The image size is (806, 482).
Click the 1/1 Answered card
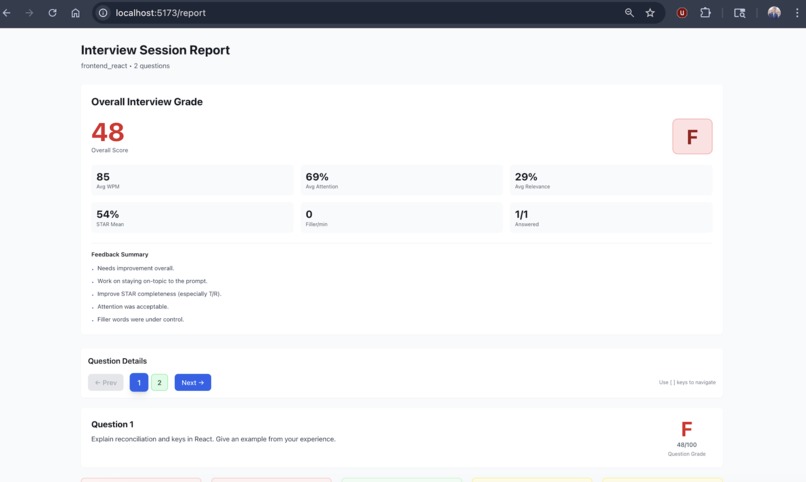(x=611, y=217)
